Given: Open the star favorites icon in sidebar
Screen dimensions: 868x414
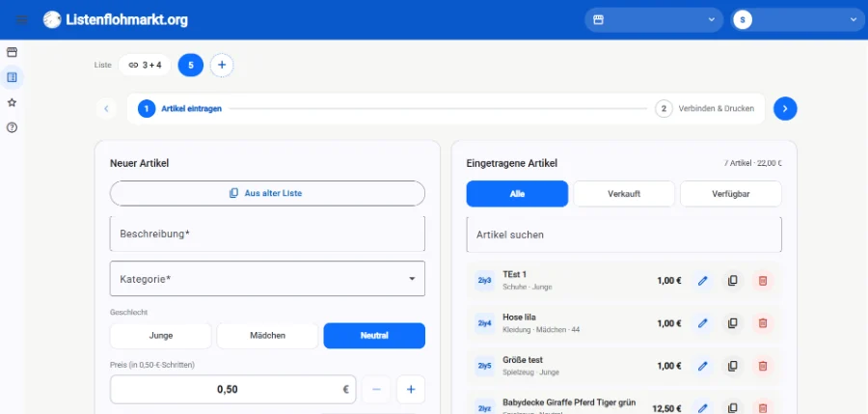Looking at the screenshot, I should [x=12, y=102].
